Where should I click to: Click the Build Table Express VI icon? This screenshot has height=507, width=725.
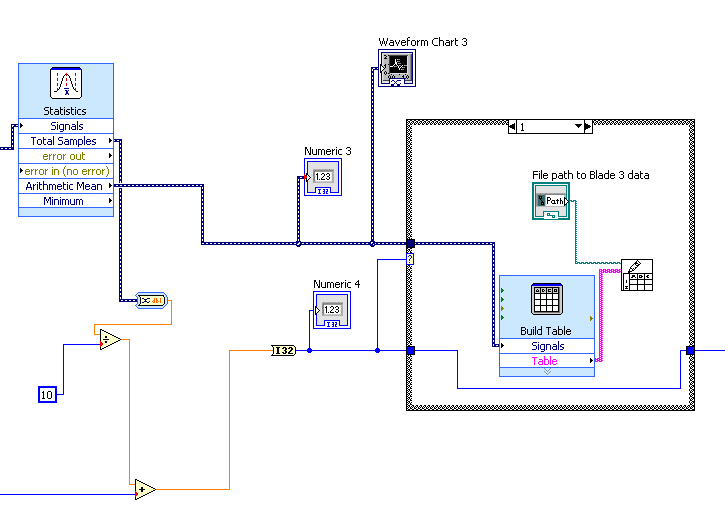tap(547, 299)
